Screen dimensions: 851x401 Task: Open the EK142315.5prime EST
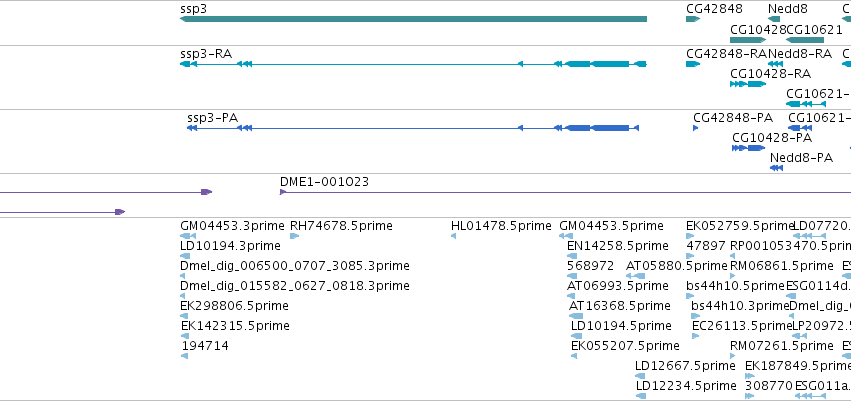[x=185, y=336]
